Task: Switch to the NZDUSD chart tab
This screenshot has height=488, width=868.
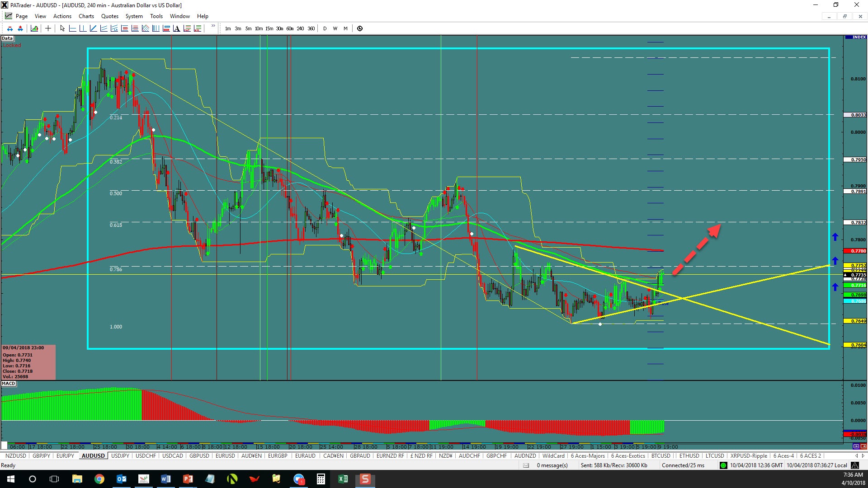Action: [16, 456]
